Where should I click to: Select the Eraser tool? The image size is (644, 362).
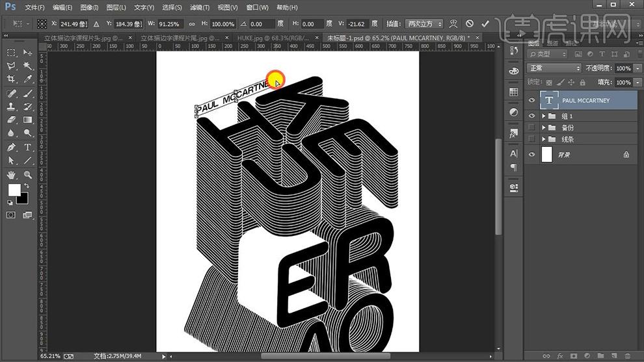(x=11, y=120)
